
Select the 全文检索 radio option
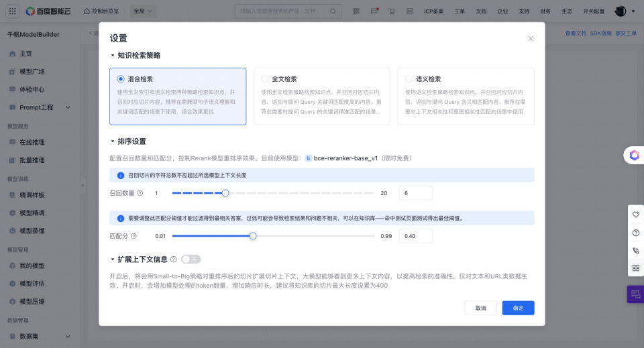264,79
